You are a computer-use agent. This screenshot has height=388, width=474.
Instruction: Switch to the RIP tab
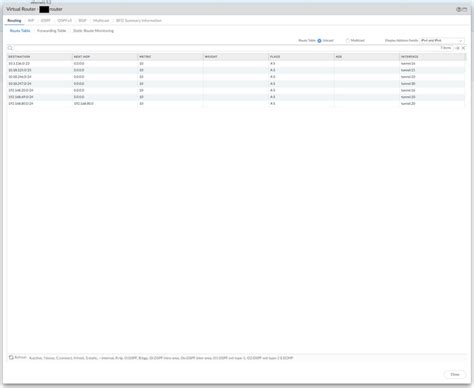(x=31, y=21)
